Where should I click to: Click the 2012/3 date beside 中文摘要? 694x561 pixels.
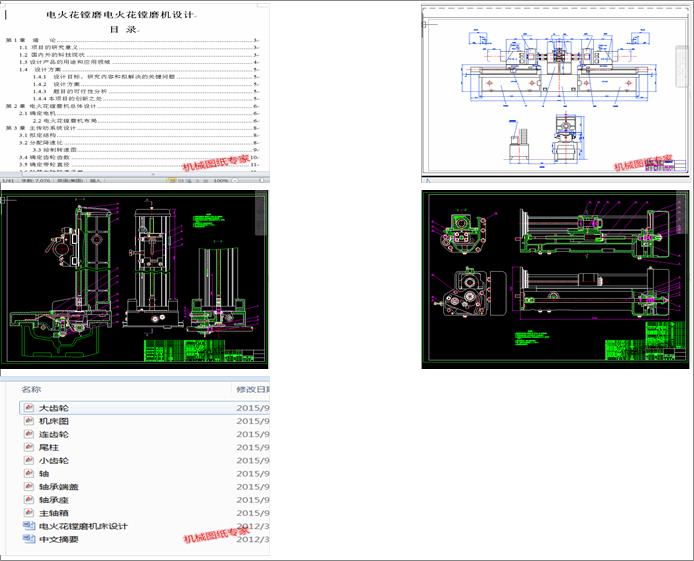(x=253, y=539)
